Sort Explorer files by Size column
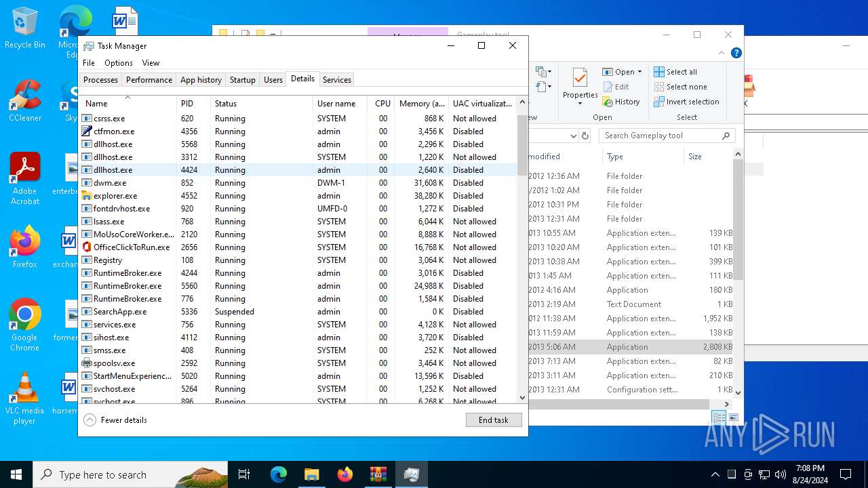Image resolution: width=868 pixels, height=488 pixels. 708,157
